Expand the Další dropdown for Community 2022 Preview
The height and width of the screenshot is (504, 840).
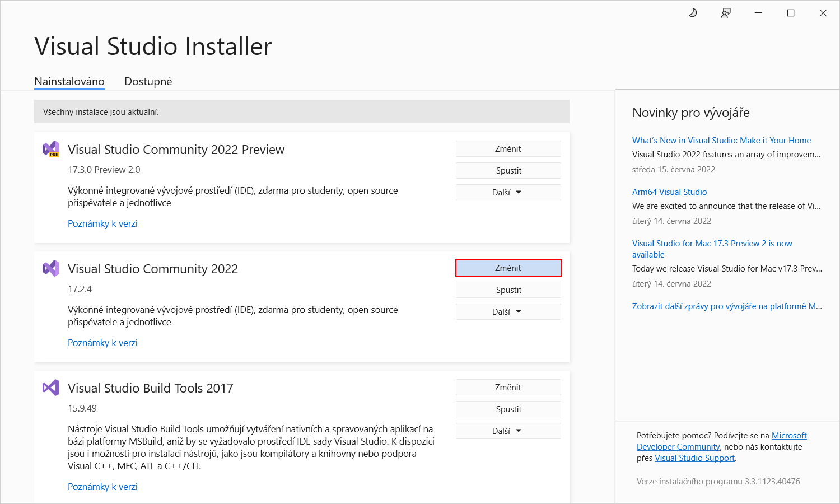click(508, 192)
